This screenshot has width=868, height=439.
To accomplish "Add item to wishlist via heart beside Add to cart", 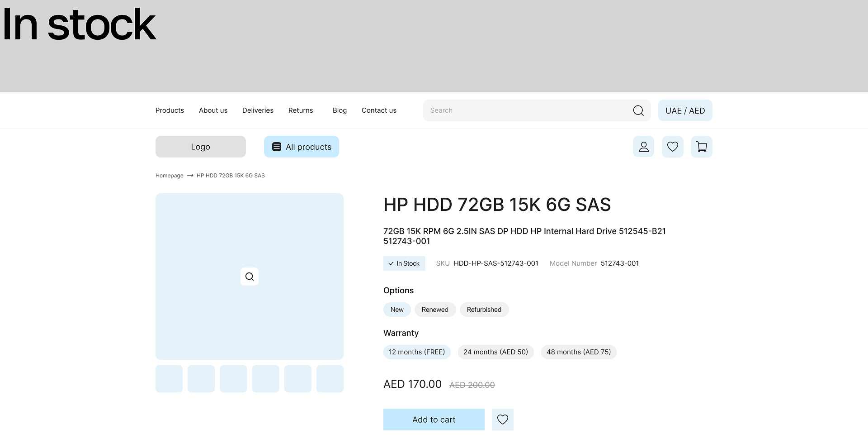I will click(502, 420).
